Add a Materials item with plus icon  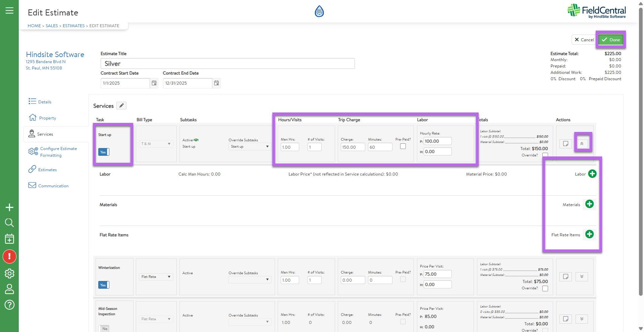589,204
